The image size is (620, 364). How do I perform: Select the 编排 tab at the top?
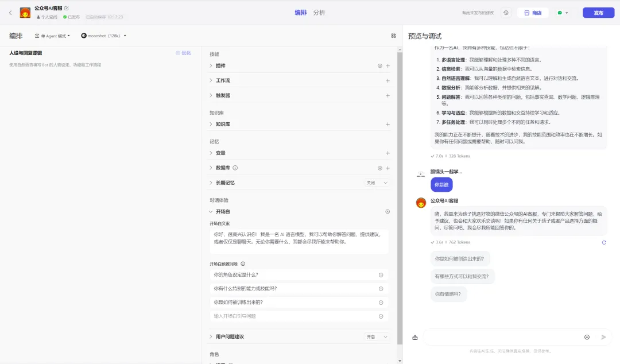pos(300,13)
